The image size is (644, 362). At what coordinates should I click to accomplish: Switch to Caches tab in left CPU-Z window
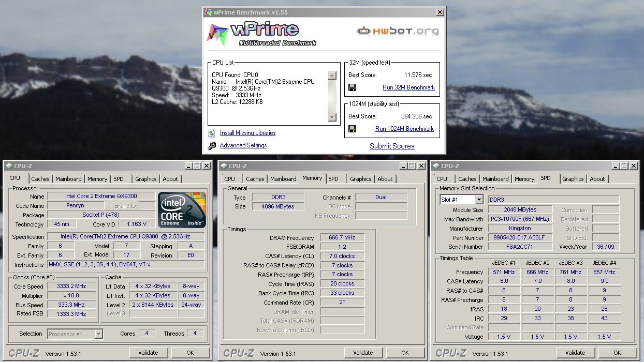(x=40, y=179)
